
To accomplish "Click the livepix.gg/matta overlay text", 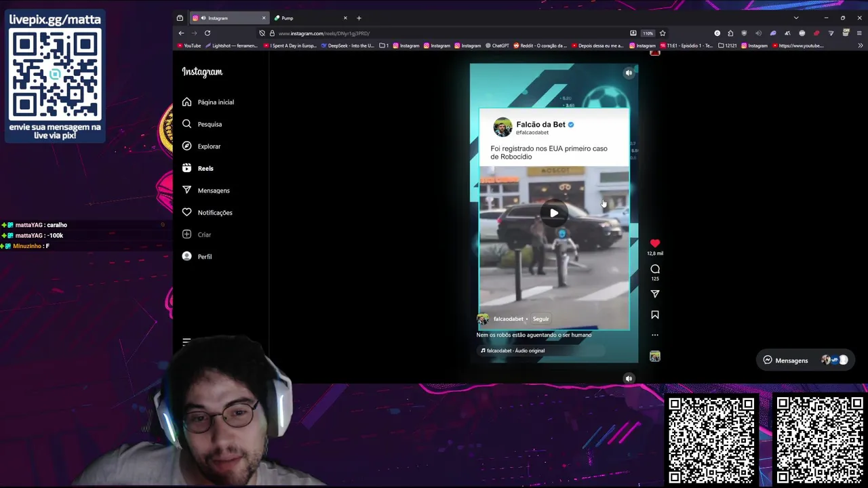I will coord(55,20).
